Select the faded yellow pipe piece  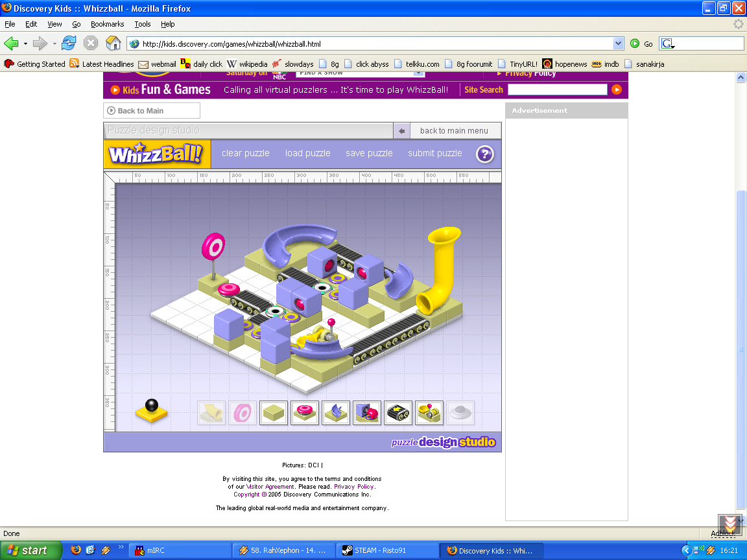tap(211, 413)
